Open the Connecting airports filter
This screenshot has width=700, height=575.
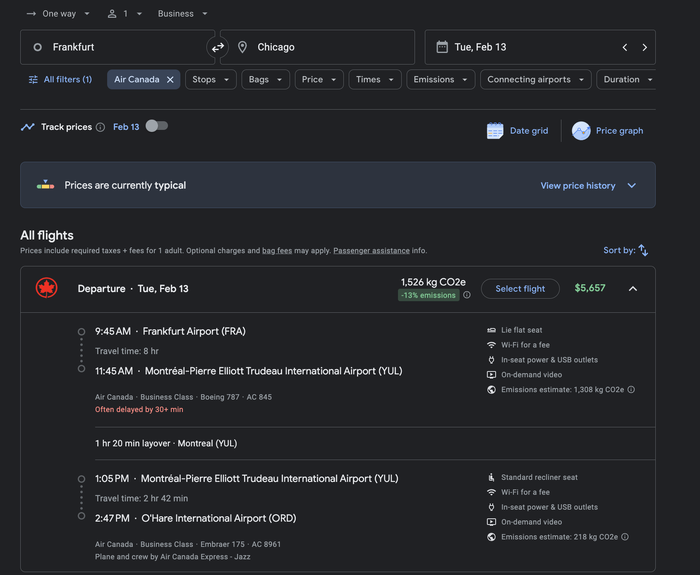(536, 79)
